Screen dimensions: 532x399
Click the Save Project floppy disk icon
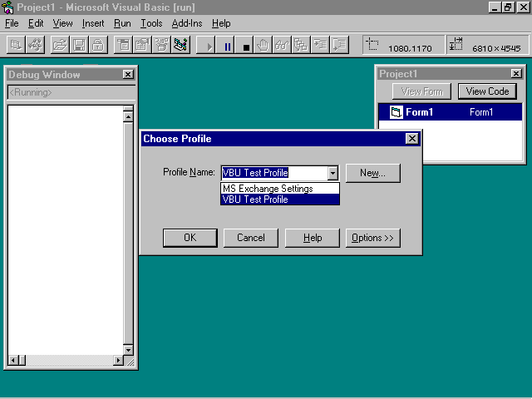tap(79, 46)
